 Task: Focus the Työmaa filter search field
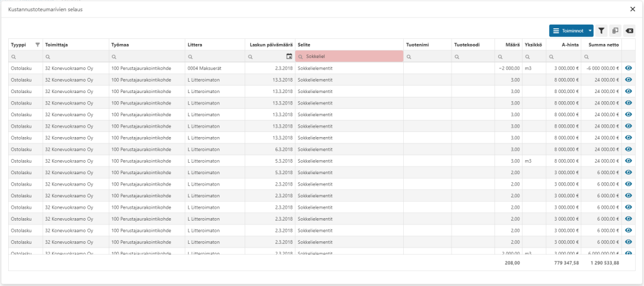(147, 57)
